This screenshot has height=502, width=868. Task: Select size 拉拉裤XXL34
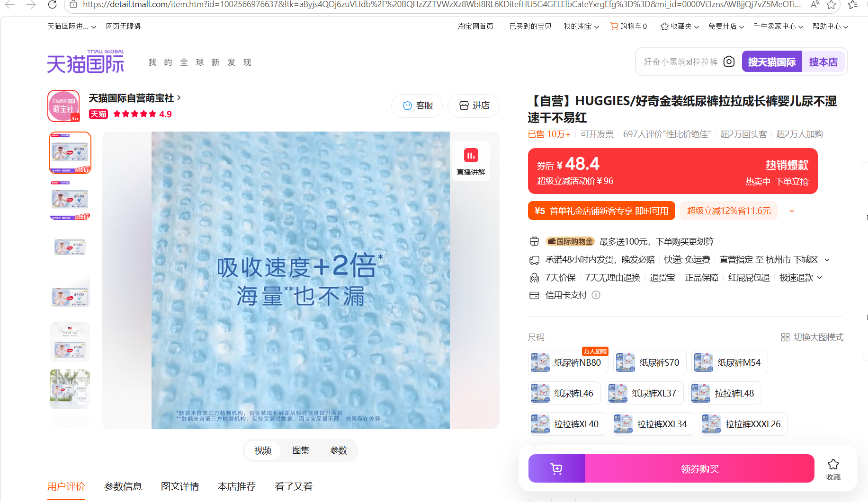point(653,424)
